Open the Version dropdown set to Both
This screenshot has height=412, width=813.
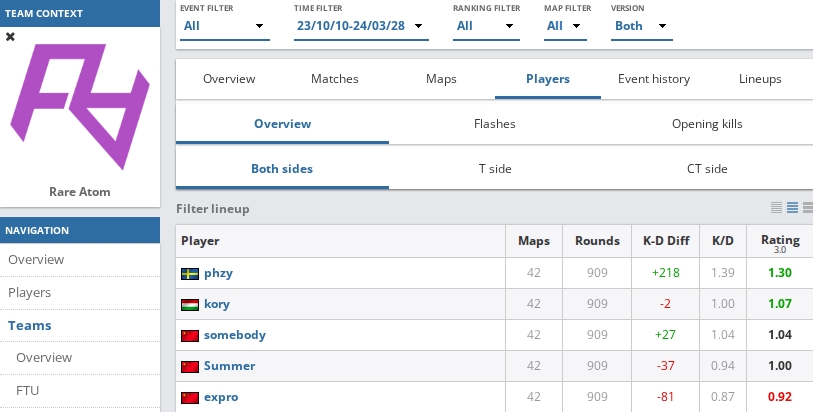[x=641, y=26]
